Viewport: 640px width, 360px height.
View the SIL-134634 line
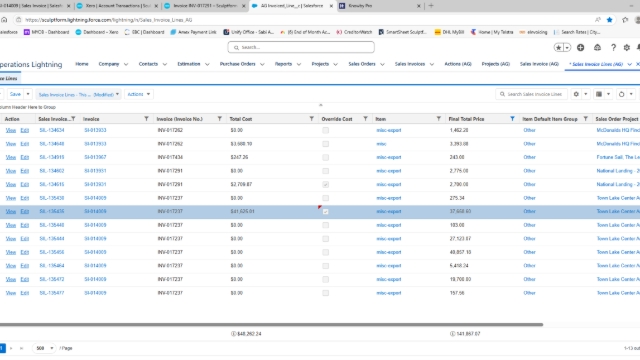(11, 130)
